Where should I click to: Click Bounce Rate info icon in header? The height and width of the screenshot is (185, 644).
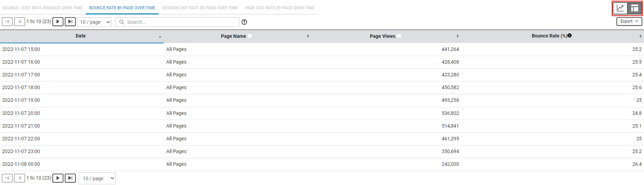coord(570,35)
